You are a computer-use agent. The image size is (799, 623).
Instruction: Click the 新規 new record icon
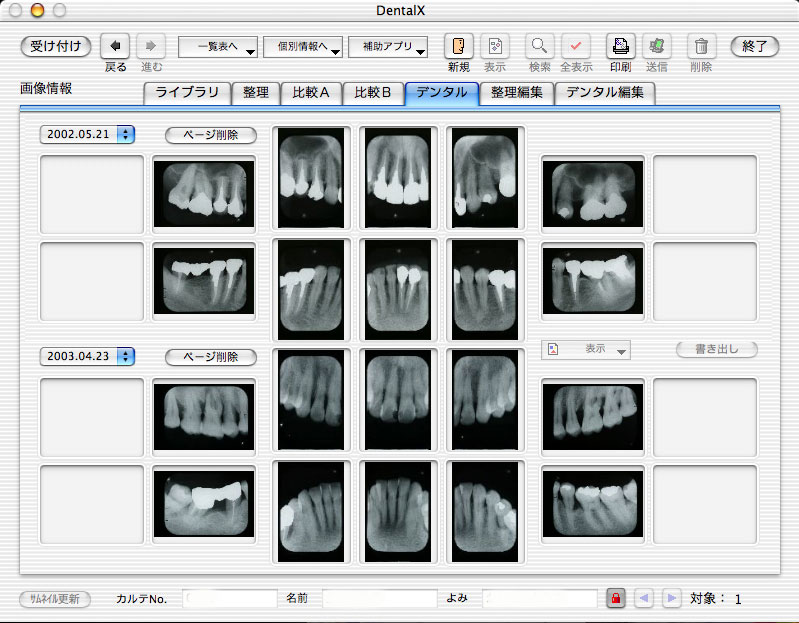(x=458, y=46)
